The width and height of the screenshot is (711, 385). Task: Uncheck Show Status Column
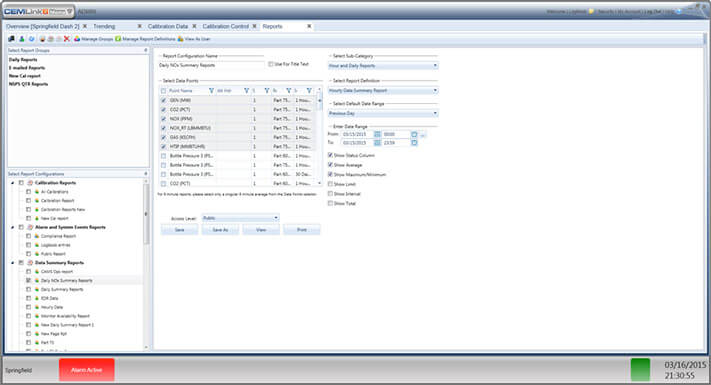coord(330,155)
